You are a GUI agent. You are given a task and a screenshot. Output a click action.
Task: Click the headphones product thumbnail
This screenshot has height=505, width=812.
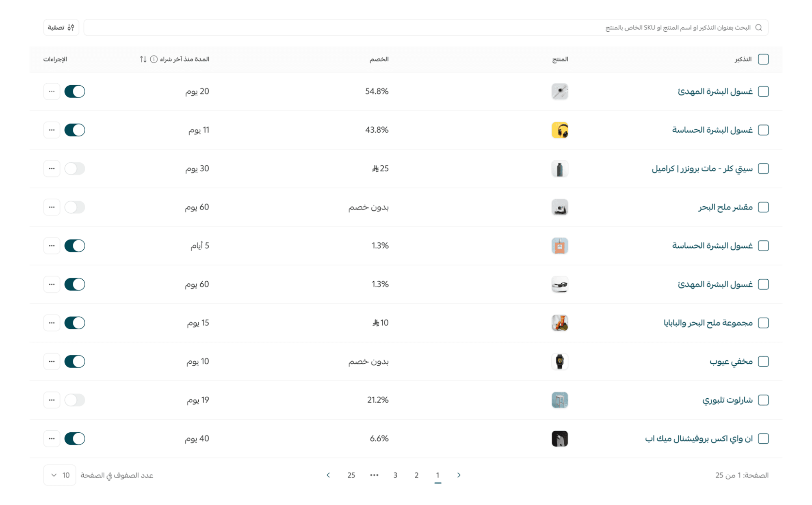(x=559, y=130)
